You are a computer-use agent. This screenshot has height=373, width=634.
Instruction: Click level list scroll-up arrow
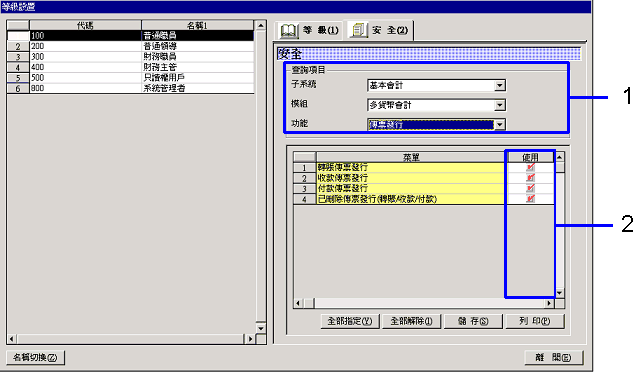(x=261, y=25)
